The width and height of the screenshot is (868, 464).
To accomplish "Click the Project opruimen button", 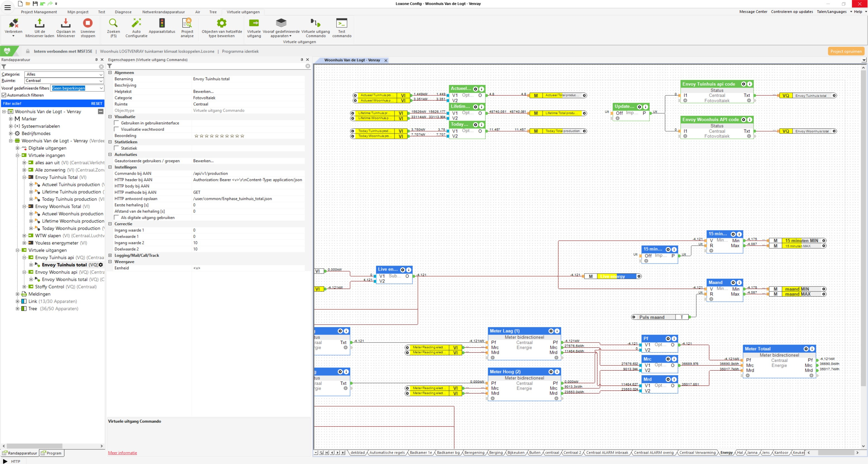I will click(x=846, y=51).
